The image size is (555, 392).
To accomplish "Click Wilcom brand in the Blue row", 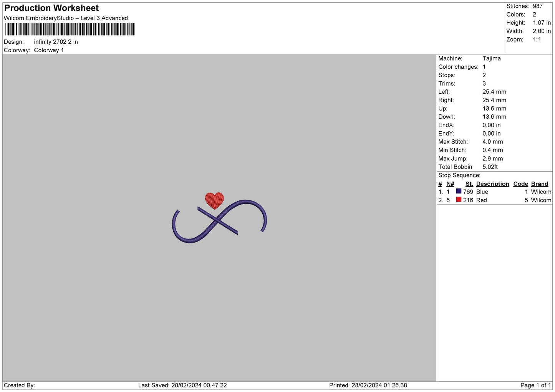I will [x=541, y=192].
